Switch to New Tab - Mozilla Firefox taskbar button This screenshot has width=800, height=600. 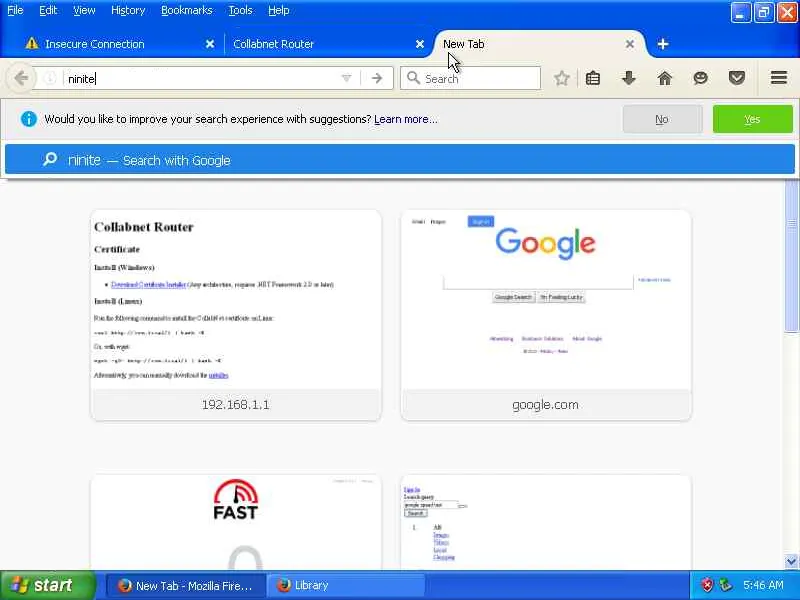pos(186,585)
